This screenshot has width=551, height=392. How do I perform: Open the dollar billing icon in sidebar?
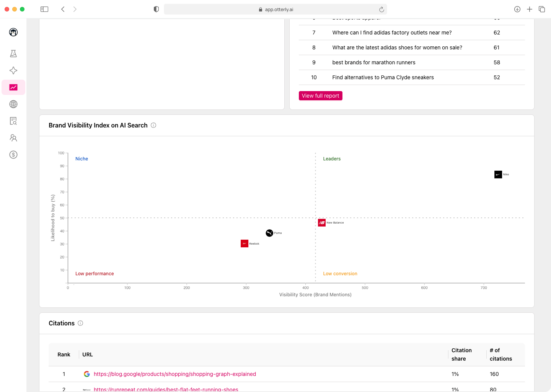tap(13, 155)
